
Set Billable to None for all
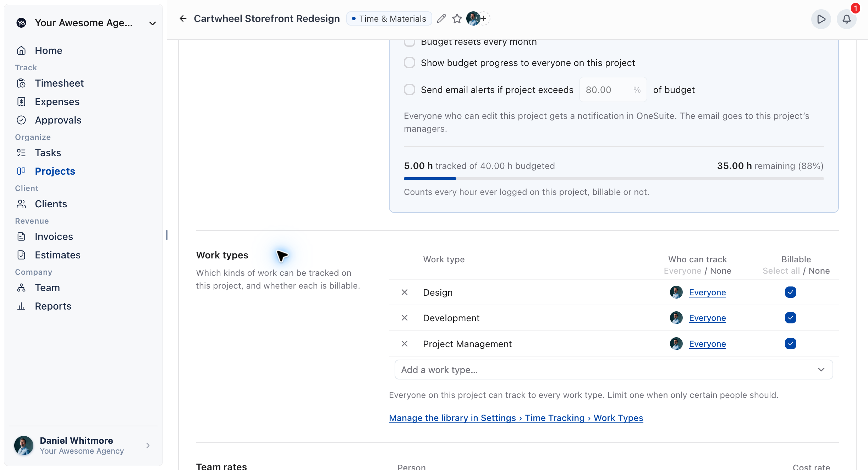tap(819, 271)
